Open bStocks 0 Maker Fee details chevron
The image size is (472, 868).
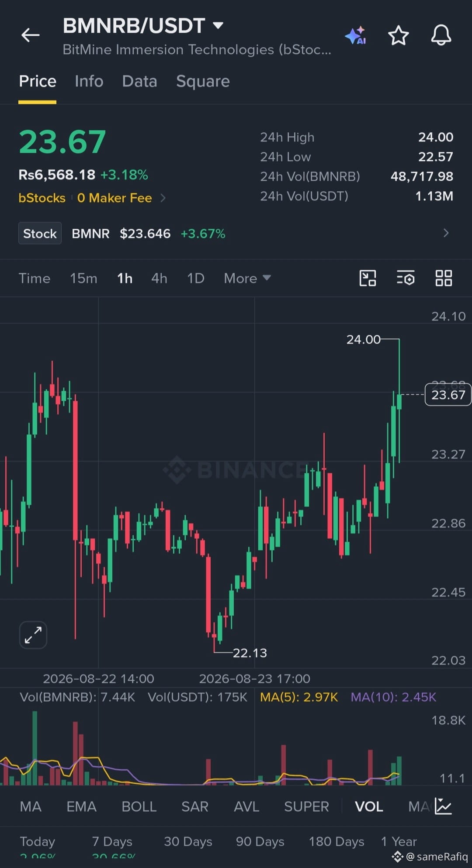[163, 198]
